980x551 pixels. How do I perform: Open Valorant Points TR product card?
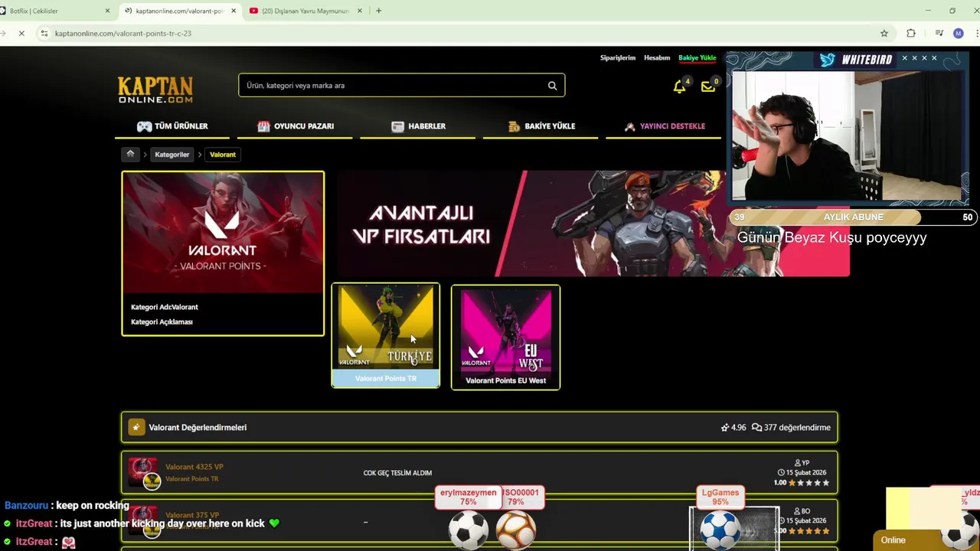386,336
